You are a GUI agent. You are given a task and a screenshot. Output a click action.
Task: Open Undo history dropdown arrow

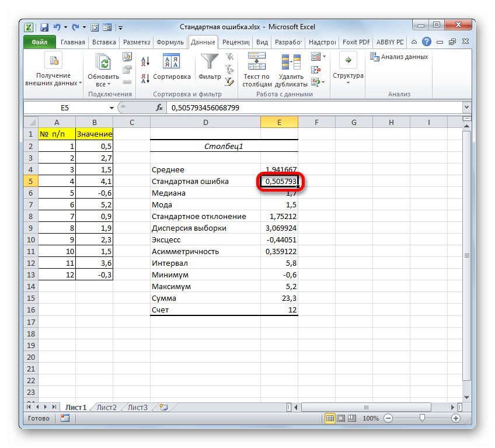click(65, 27)
